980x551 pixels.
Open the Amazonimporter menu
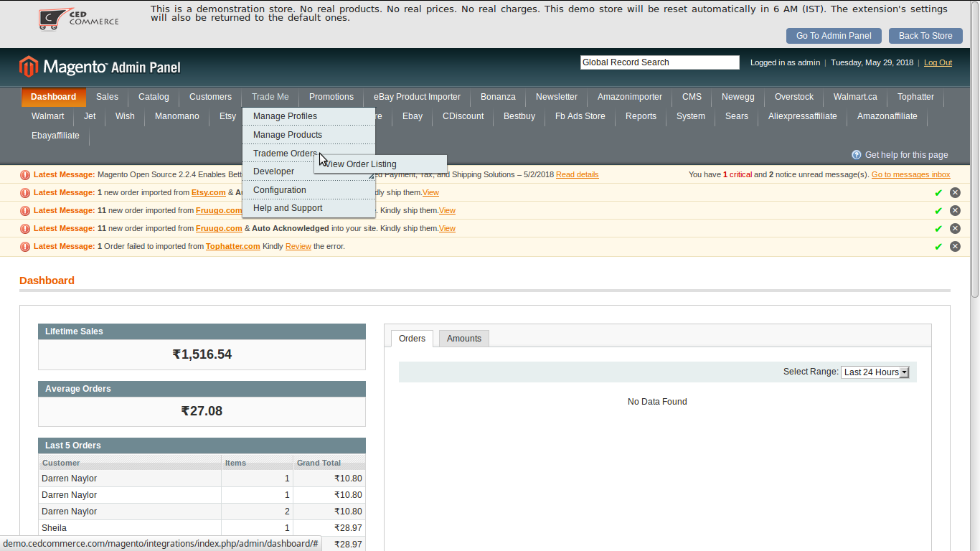[630, 97]
